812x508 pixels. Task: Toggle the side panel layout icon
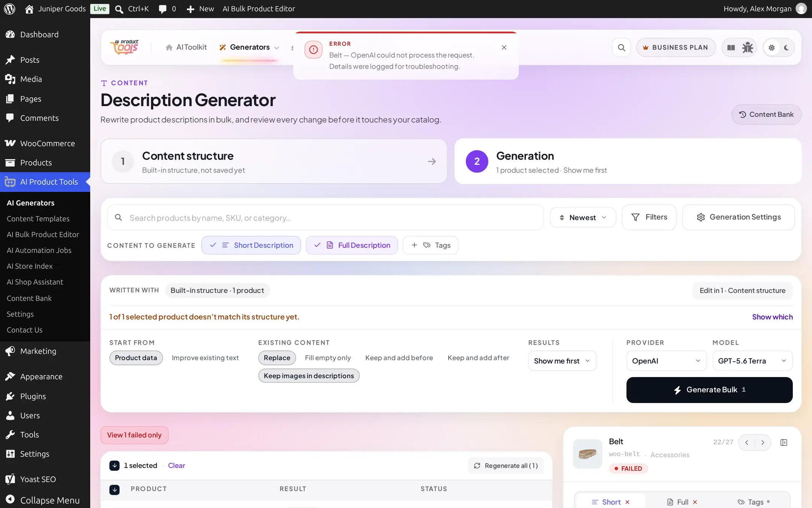pyautogui.click(x=784, y=443)
